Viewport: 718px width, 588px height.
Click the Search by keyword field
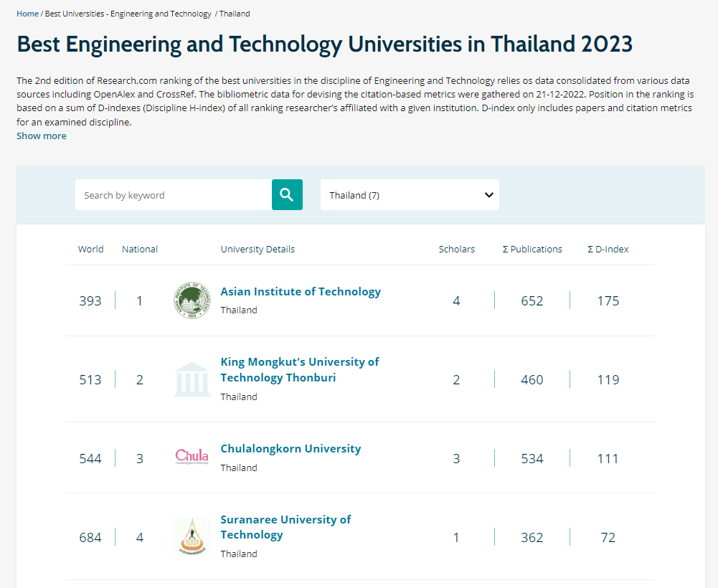(174, 194)
